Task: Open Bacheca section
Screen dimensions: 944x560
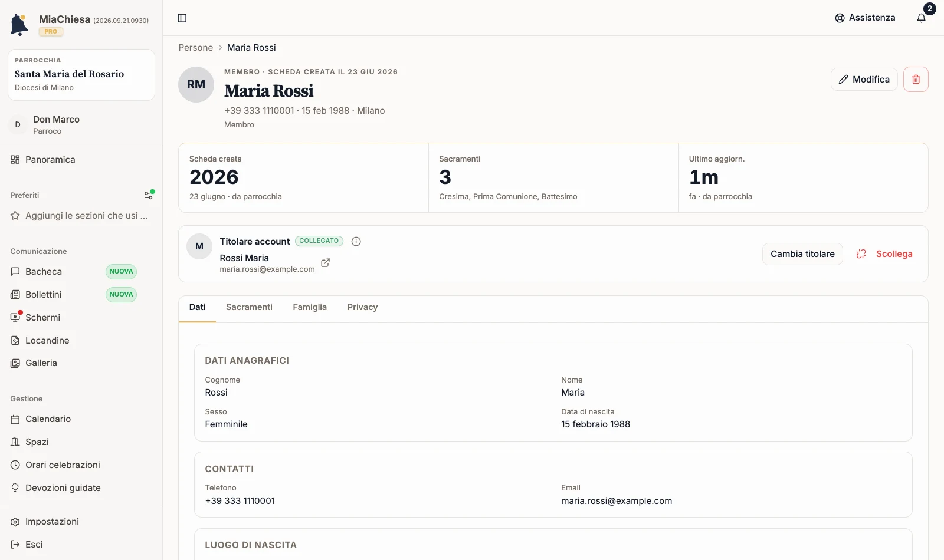Action: point(81,272)
